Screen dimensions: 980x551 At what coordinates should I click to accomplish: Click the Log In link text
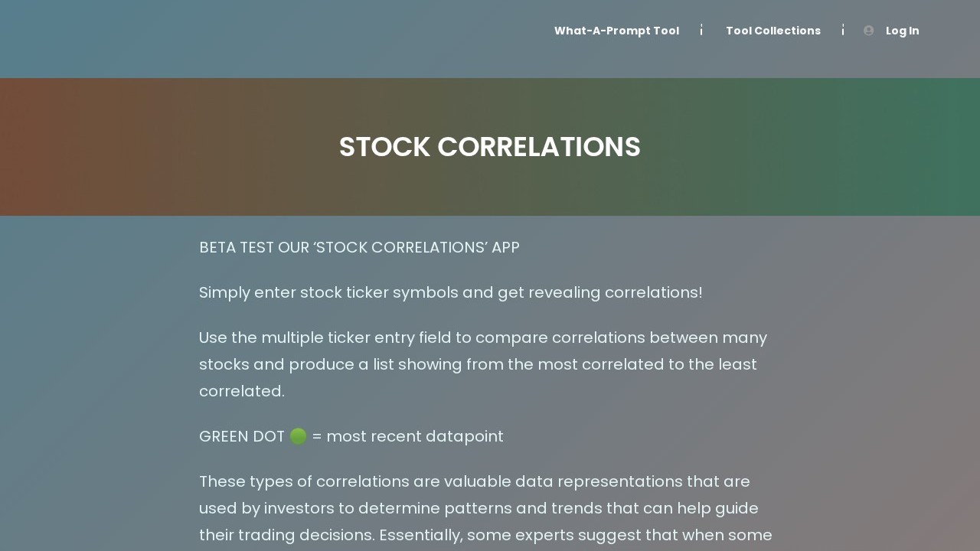[x=902, y=31]
